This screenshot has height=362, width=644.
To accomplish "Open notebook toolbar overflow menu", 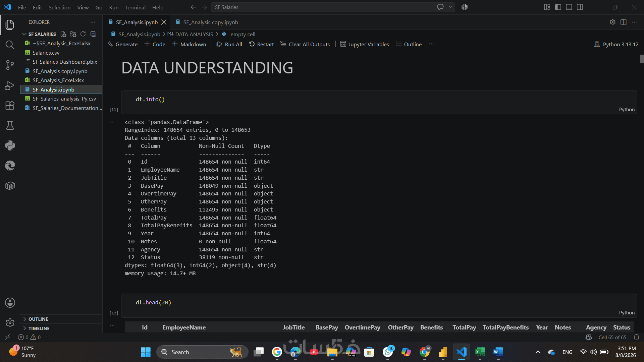I will tap(431, 44).
